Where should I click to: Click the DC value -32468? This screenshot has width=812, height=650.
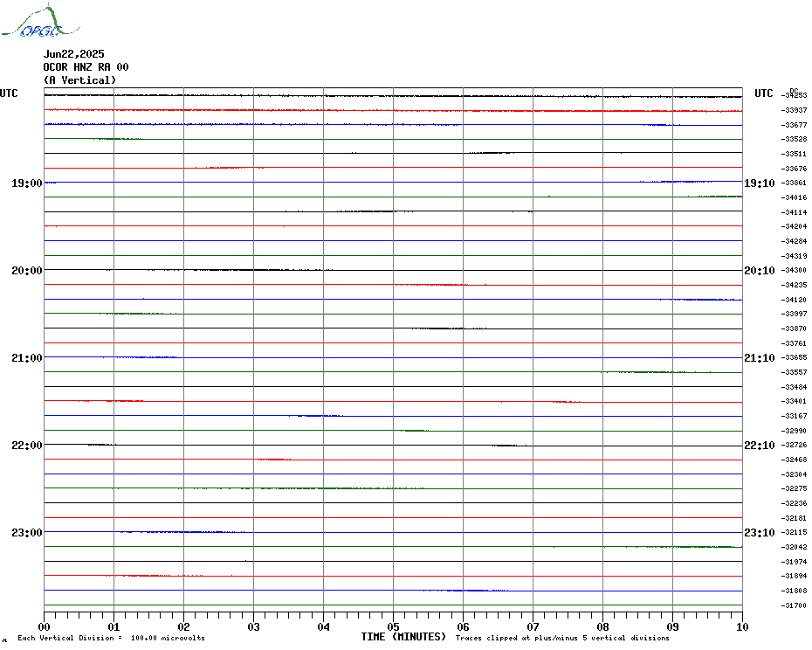tap(794, 460)
